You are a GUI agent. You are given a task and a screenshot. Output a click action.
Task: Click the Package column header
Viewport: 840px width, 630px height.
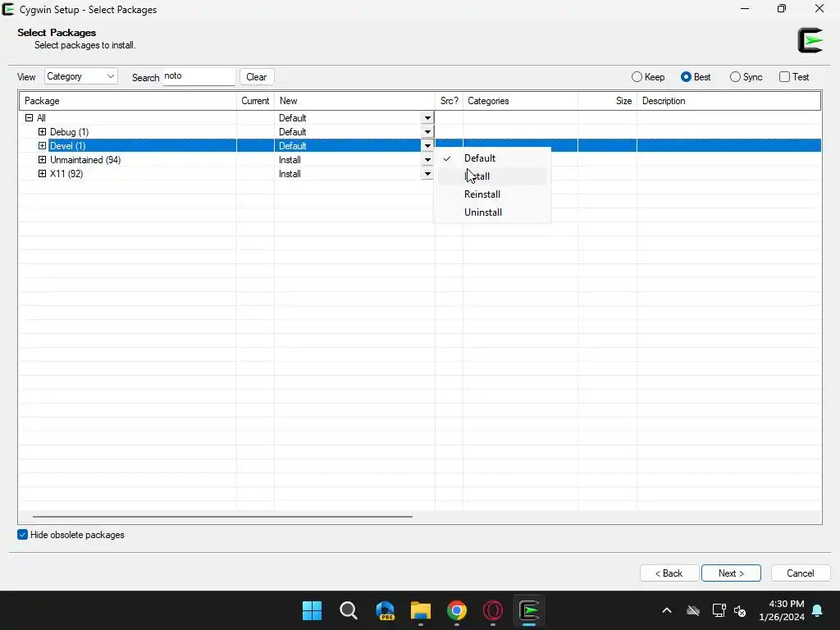(x=128, y=101)
